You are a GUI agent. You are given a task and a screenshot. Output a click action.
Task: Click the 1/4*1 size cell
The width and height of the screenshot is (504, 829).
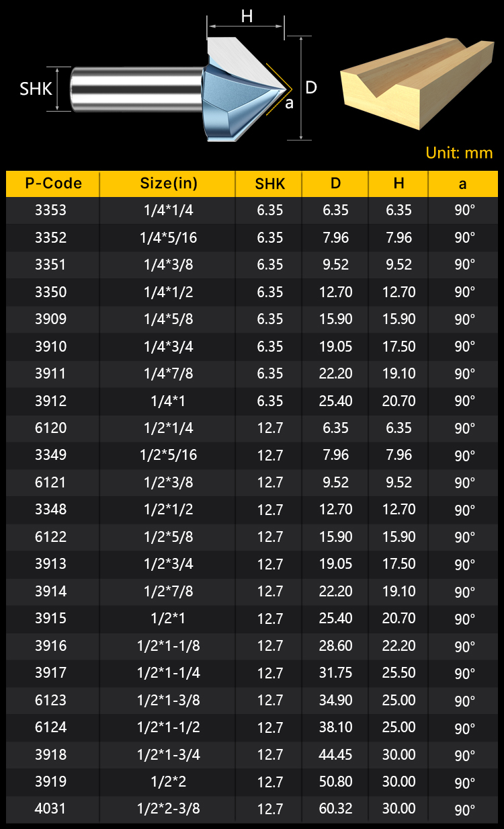168,401
